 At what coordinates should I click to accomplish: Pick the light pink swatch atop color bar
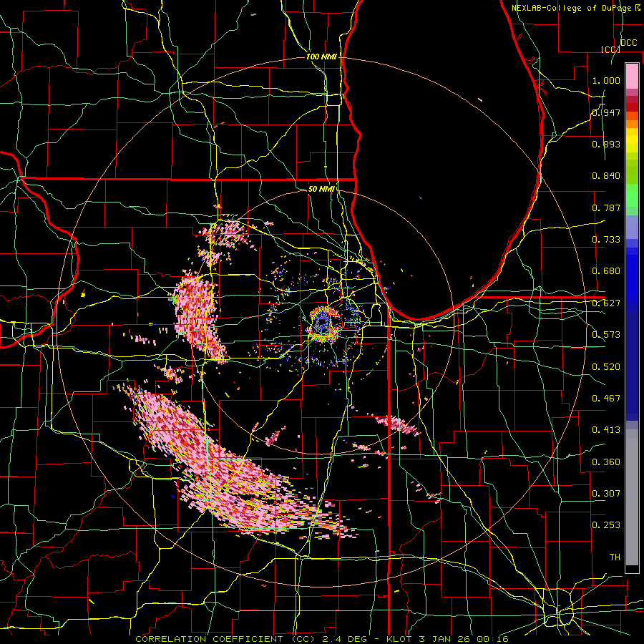click(632, 76)
